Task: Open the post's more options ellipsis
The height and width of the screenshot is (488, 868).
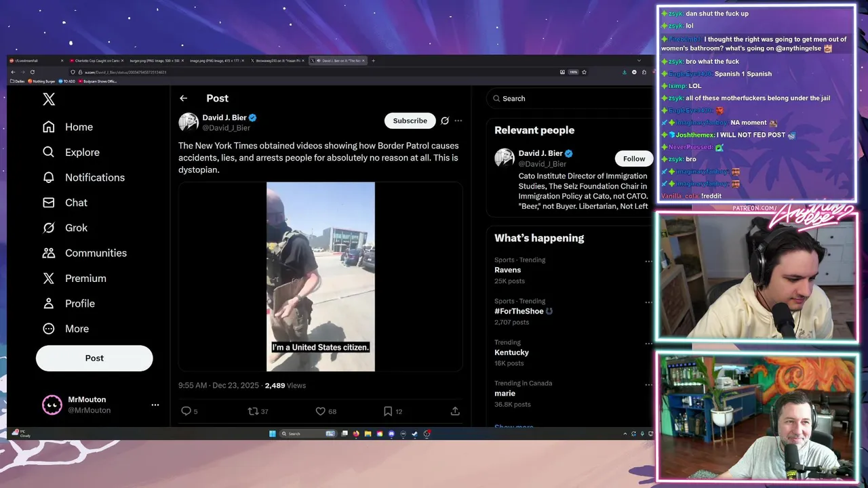Action: pos(458,121)
